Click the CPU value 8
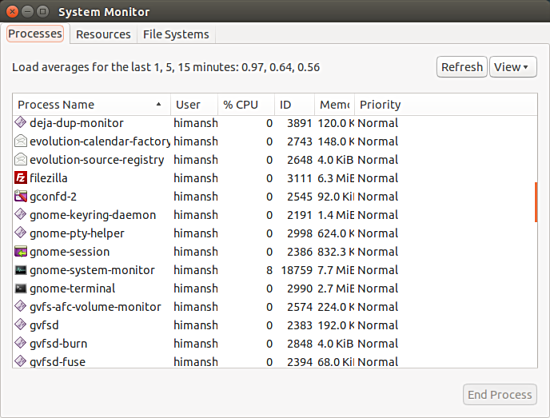This screenshot has width=550, height=418. pyautogui.click(x=269, y=270)
